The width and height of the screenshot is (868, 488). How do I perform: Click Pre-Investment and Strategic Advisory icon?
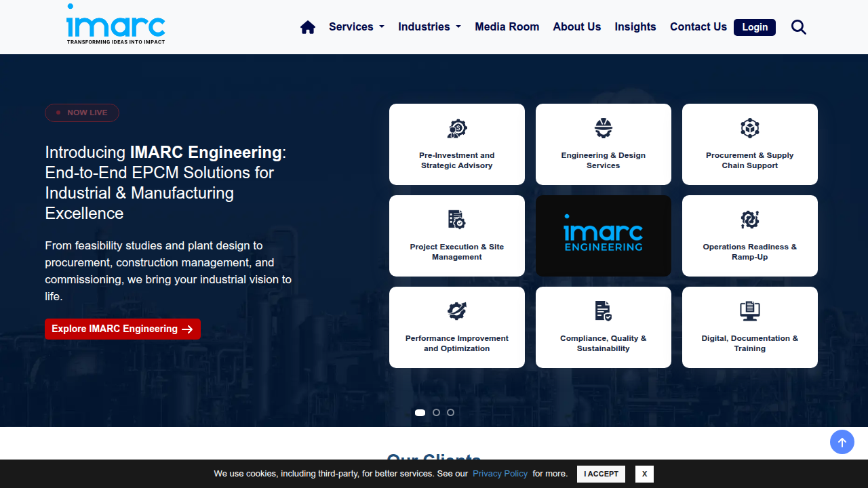pos(457,128)
